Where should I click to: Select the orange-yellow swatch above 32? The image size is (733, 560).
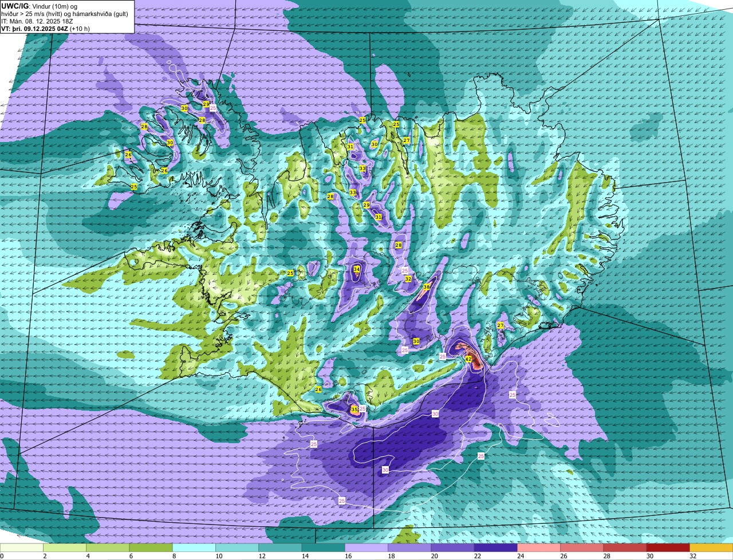(711, 547)
